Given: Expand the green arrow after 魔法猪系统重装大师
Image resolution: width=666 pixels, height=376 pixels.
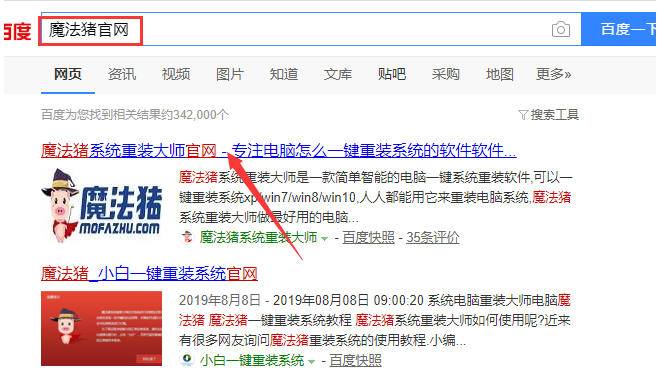Looking at the screenshot, I should 325,238.
